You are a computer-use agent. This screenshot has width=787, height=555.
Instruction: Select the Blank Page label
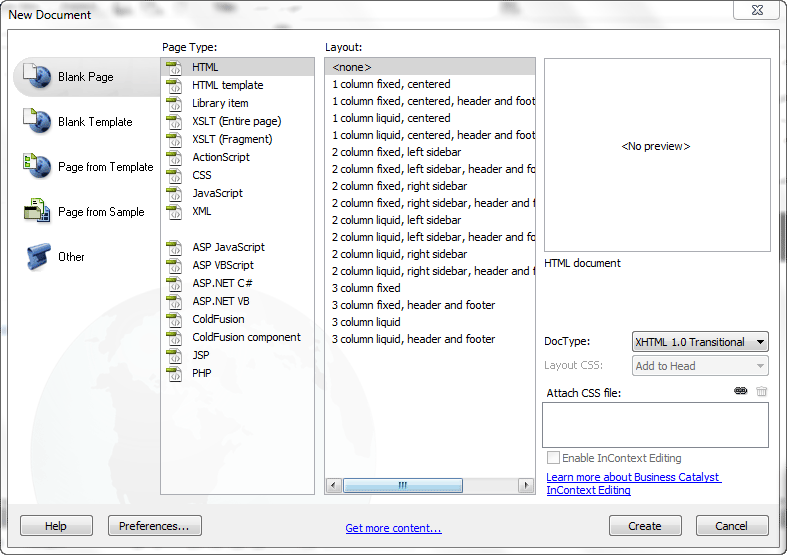tap(86, 77)
